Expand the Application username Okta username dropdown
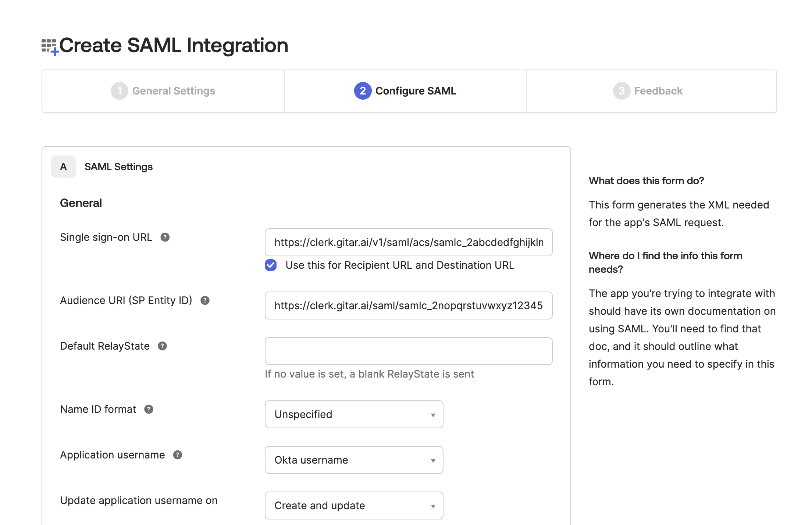 point(354,460)
